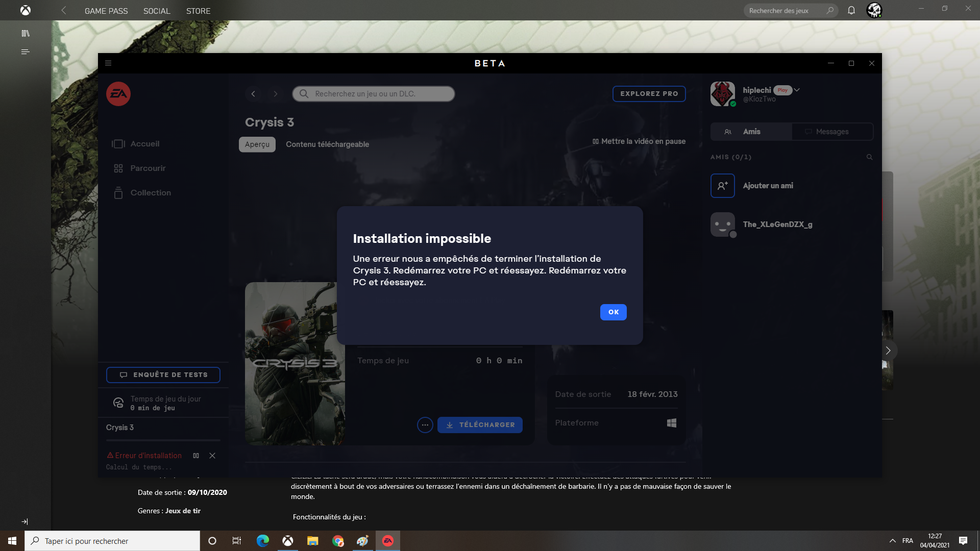980x551 pixels.
Task: Switch to Contenu téléchargeable tab
Action: pyautogui.click(x=327, y=144)
